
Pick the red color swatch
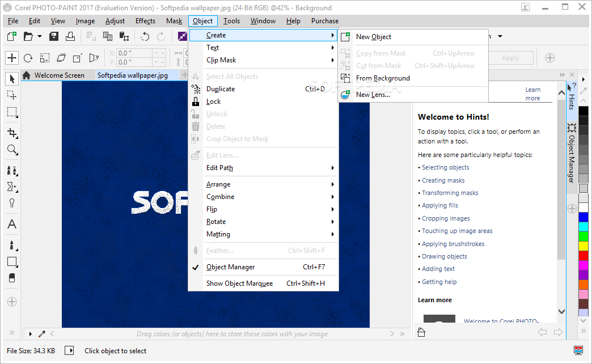(x=583, y=256)
